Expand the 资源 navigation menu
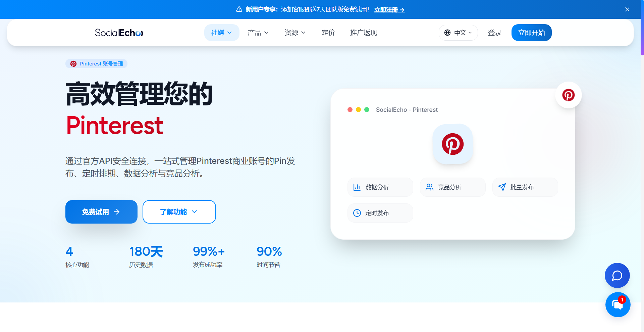This screenshot has width=644, height=332. click(295, 33)
